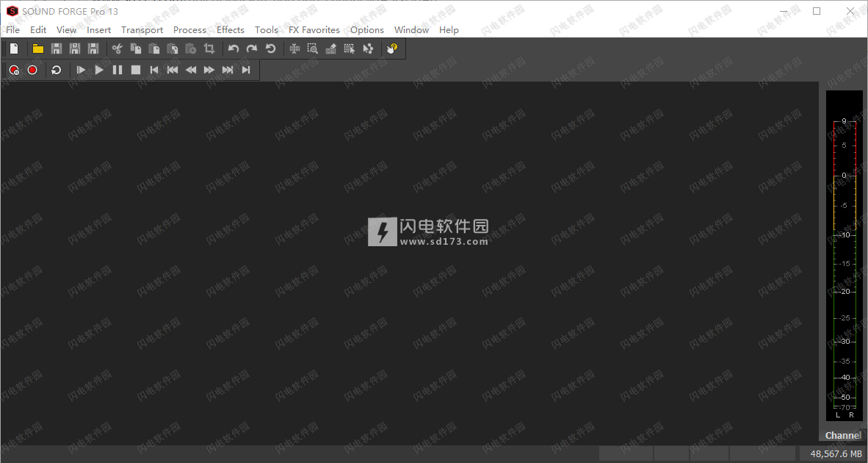Copy the selection using the Copy icon

136,49
